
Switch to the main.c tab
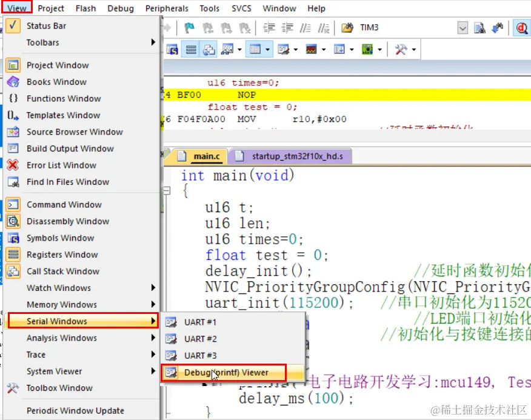(x=200, y=156)
